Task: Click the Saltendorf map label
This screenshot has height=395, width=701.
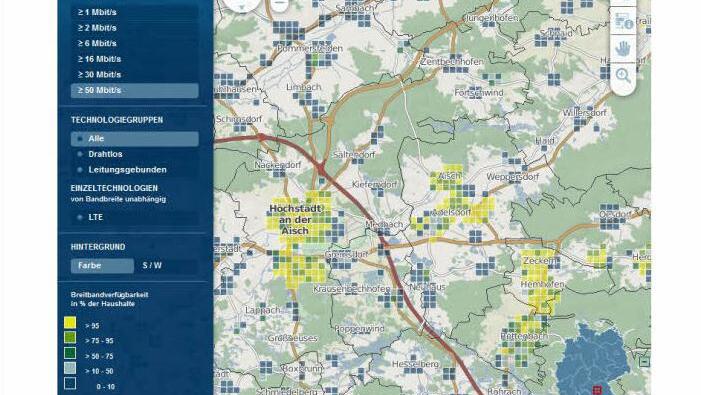Action: click(x=354, y=155)
